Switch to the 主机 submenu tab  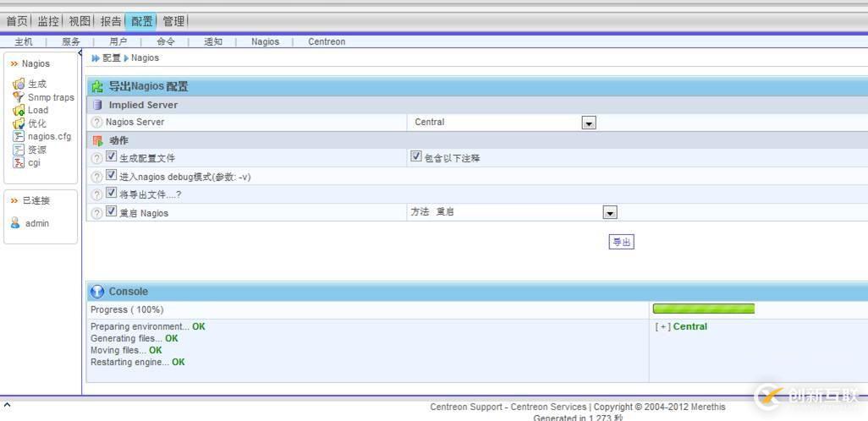(x=23, y=41)
